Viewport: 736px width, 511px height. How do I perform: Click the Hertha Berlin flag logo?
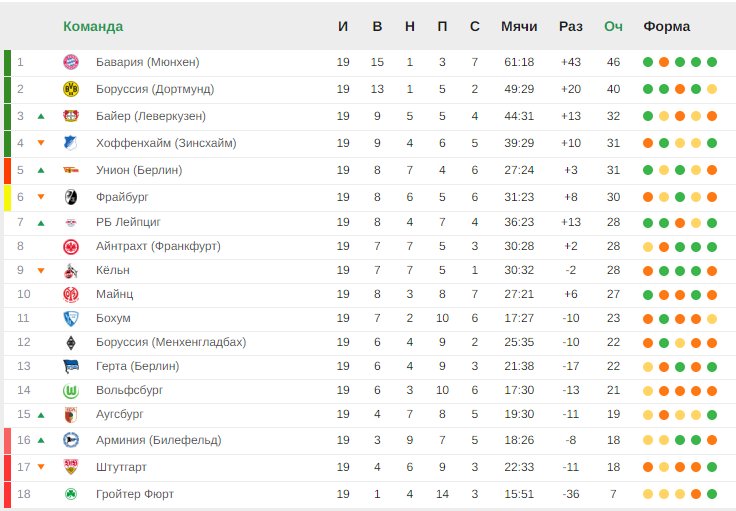point(71,366)
